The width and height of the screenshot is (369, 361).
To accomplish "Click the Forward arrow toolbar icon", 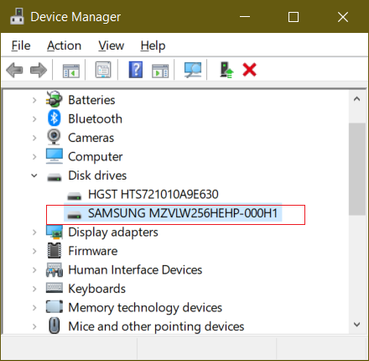I will point(38,70).
